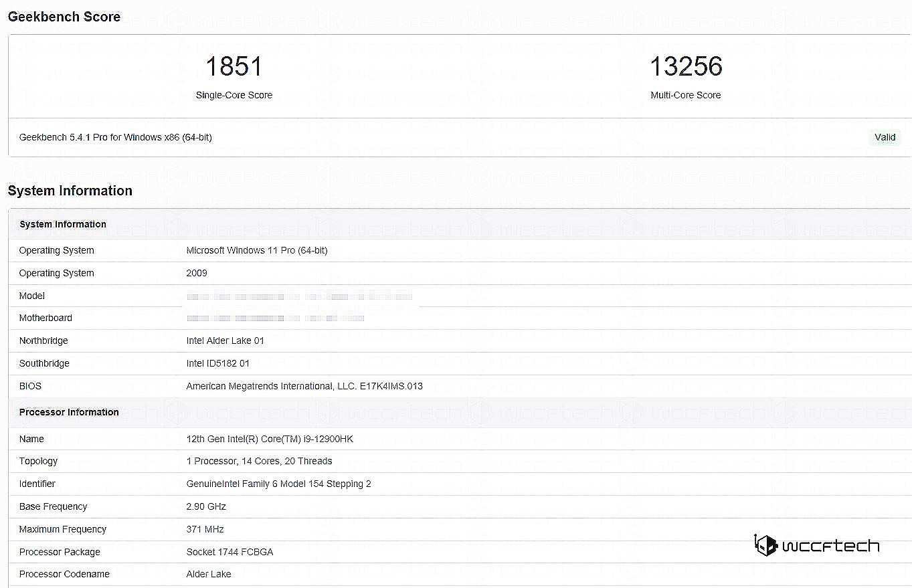Click the Geekbench 5.4.1 Pro version link

tap(115, 137)
